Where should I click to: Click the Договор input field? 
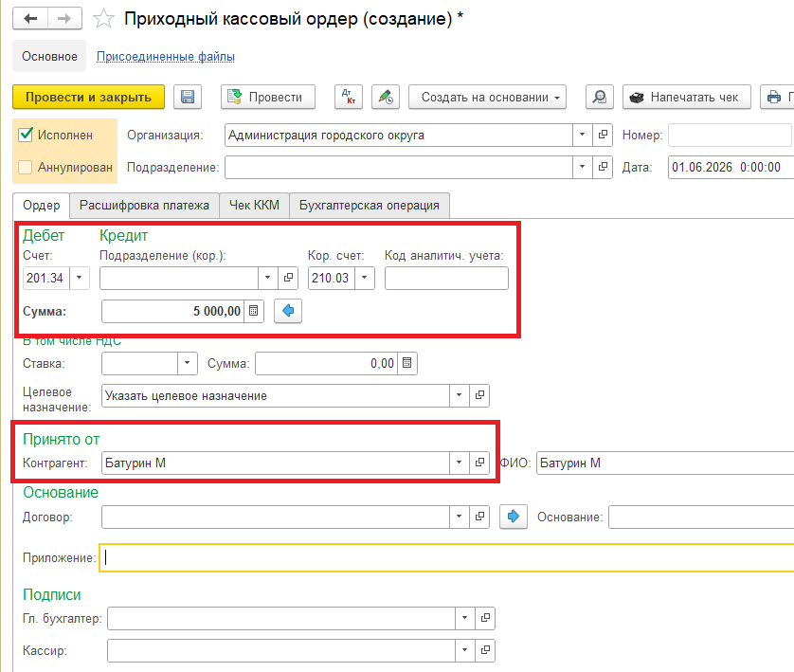click(x=276, y=517)
